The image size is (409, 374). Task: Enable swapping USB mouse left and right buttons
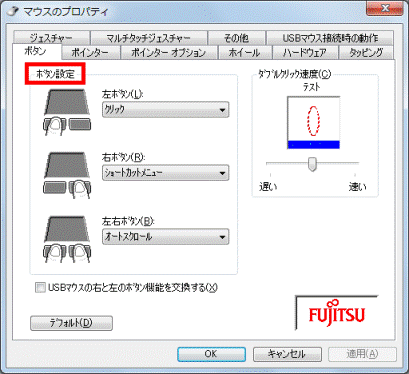click(40, 288)
